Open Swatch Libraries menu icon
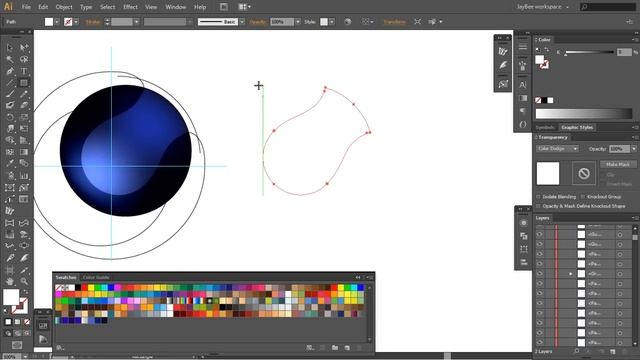The height and width of the screenshot is (360, 640). (60, 348)
